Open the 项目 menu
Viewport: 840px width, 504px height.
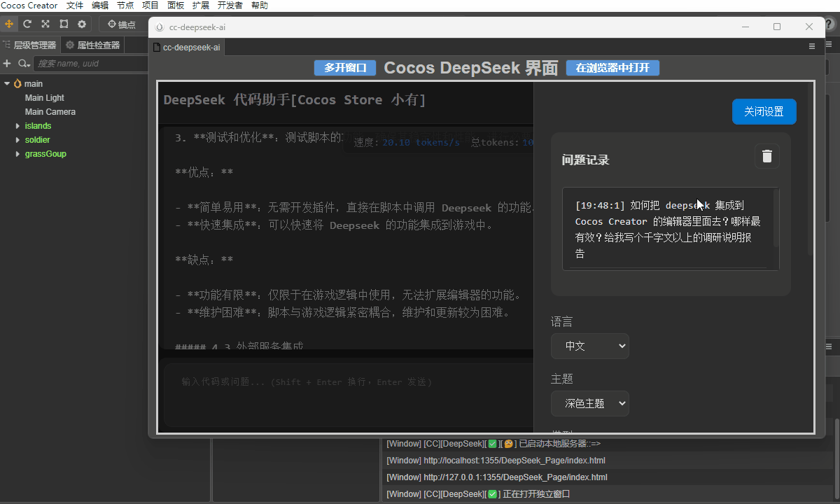pyautogui.click(x=150, y=6)
